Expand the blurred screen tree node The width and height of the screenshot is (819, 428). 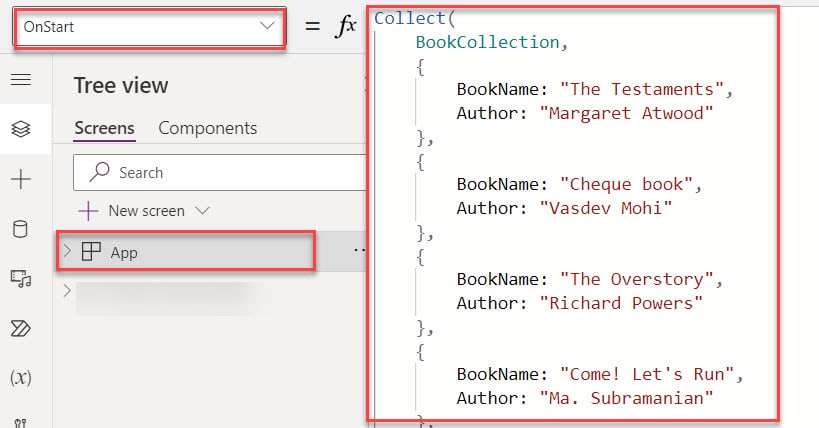tap(67, 291)
